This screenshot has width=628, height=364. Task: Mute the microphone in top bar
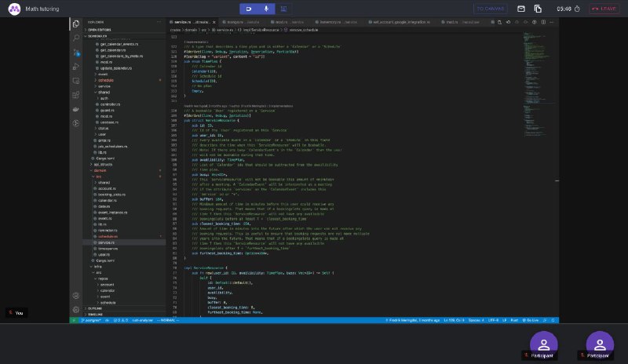click(x=266, y=9)
